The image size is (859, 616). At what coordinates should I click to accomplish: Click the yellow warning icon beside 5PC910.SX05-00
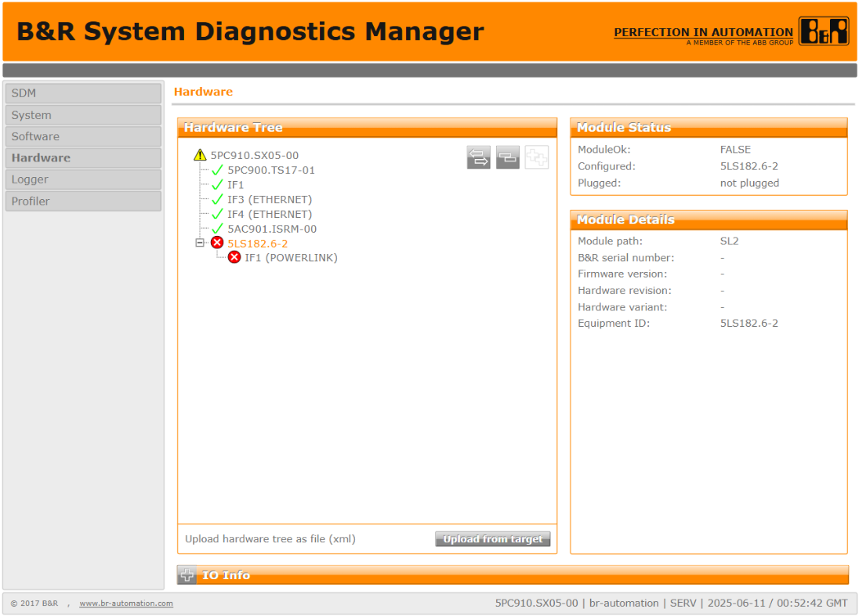point(200,155)
